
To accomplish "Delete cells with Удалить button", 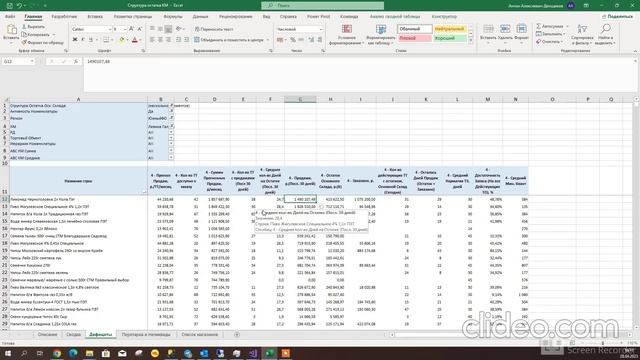I will click(505, 33).
